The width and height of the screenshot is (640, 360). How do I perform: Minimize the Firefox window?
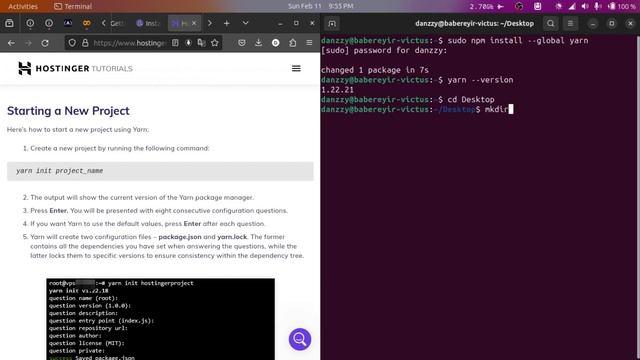click(280, 24)
